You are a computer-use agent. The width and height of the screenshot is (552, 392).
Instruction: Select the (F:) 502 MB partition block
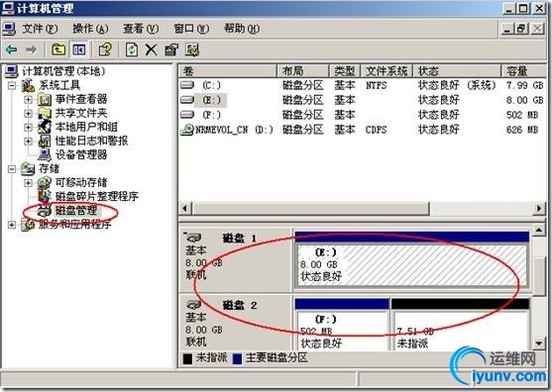342,324
